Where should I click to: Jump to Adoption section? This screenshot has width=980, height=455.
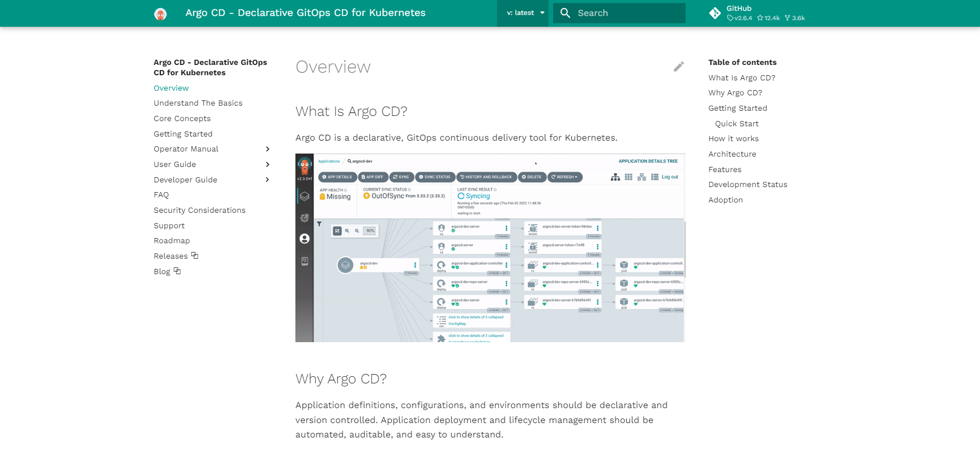click(x=725, y=200)
